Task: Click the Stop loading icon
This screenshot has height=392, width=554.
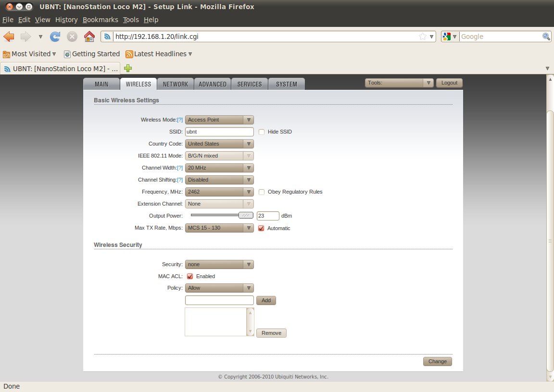Action: [72, 37]
